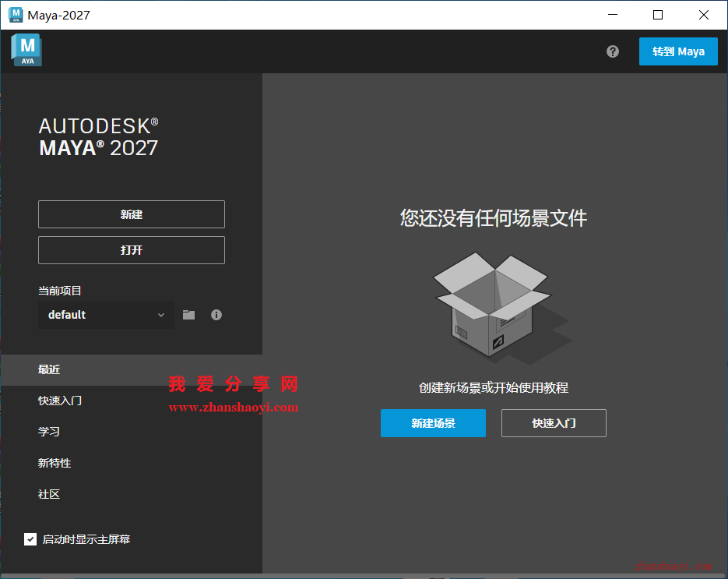Switch to the 快速入门 sidebar tab

tap(60, 401)
